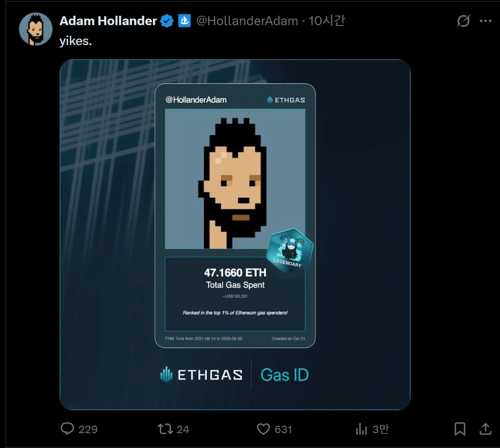Click the pixel punk portrait in card

pos(235,179)
